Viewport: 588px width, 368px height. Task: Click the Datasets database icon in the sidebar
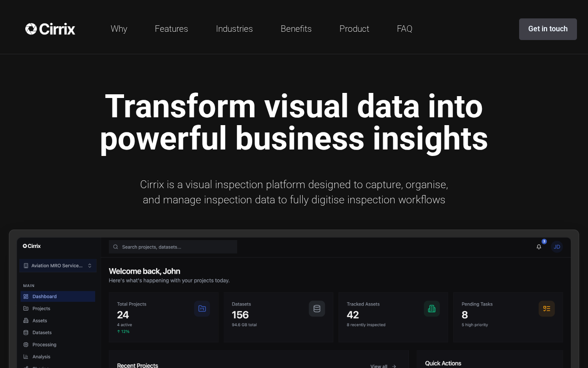(x=26, y=333)
